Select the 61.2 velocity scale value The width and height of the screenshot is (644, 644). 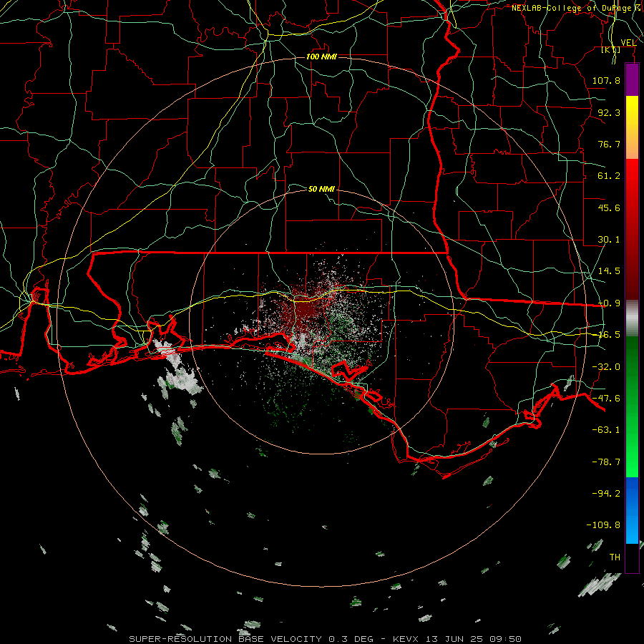pyautogui.click(x=609, y=176)
